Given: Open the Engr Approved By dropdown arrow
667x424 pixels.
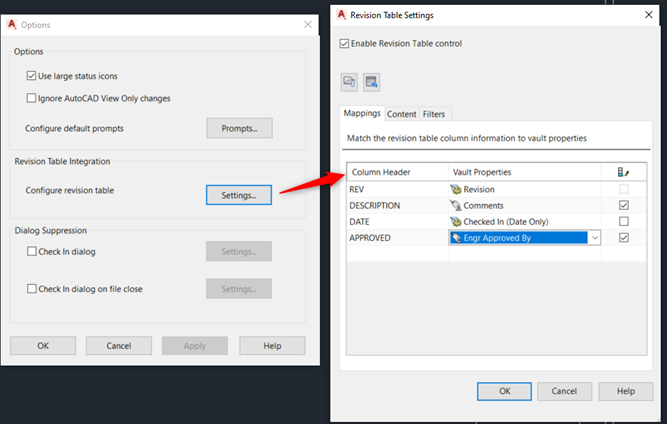Looking at the screenshot, I should (x=595, y=238).
